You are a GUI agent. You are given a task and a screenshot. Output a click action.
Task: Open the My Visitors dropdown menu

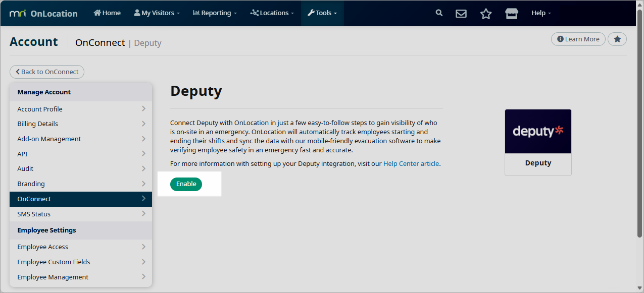click(157, 13)
